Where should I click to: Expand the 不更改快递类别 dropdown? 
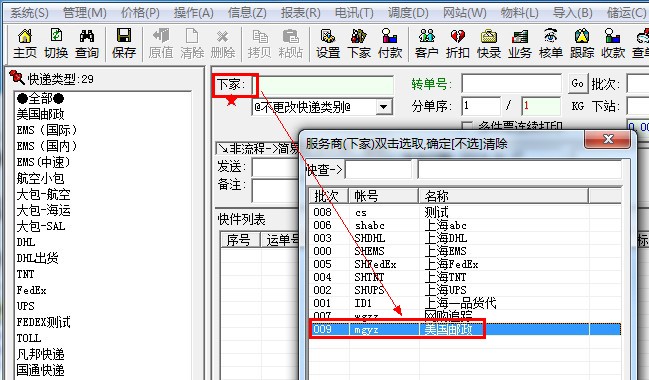384,107
